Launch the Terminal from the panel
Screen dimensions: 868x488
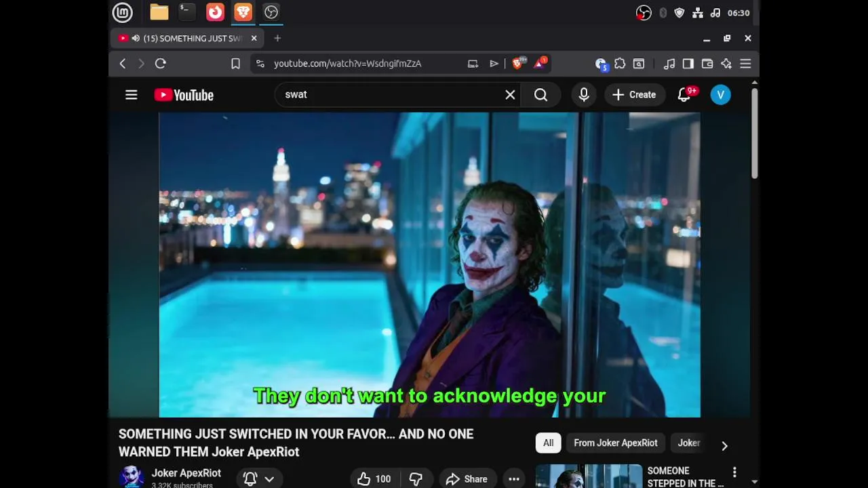(186, 12)
